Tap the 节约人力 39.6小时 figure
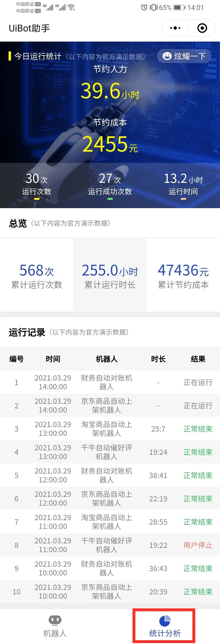 tap(110, 91)
